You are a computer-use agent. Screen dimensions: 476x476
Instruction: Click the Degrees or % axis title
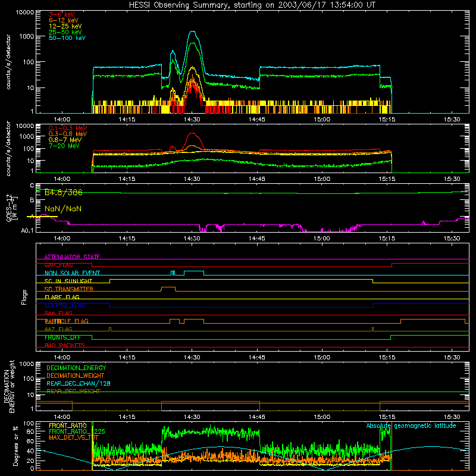[15, 446]
